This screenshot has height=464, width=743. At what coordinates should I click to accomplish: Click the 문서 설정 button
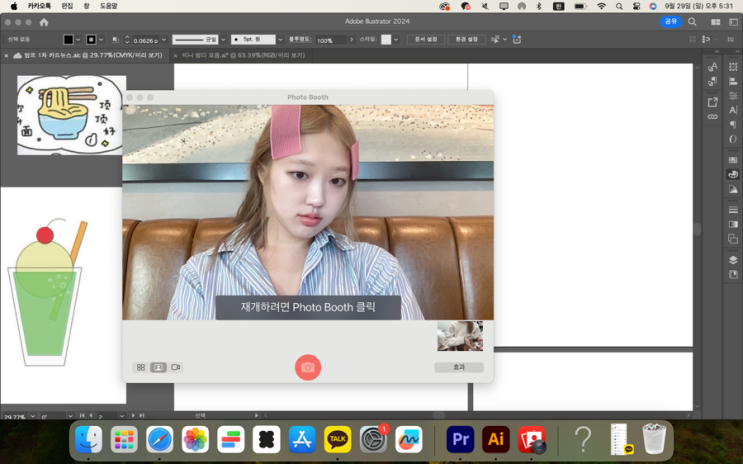pos(425,40)
